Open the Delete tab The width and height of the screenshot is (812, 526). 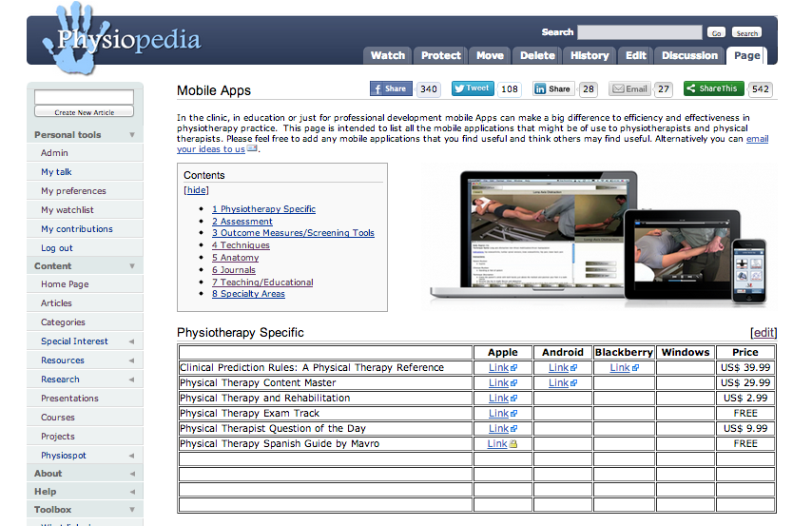pyautogui.click(x=537, y=55)
